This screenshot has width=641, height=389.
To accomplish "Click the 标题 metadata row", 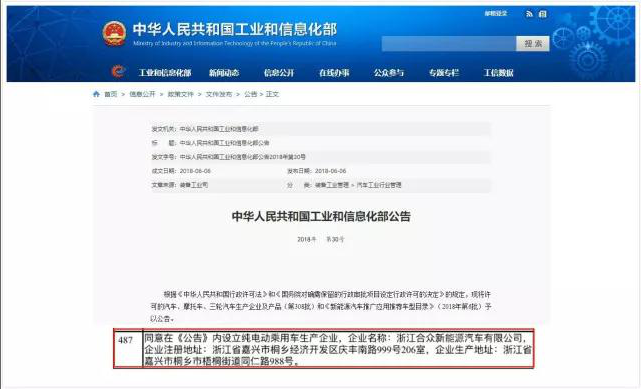I will [321, 143].
